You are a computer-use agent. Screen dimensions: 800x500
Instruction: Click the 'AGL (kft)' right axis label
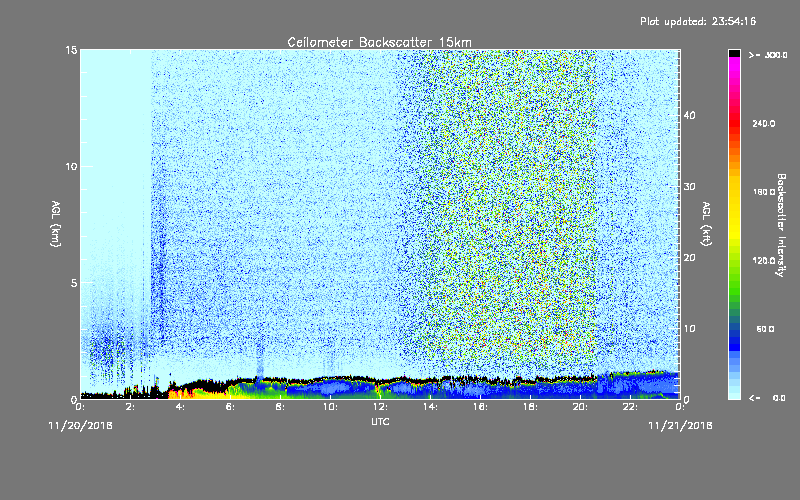click(x=706, y=224)
